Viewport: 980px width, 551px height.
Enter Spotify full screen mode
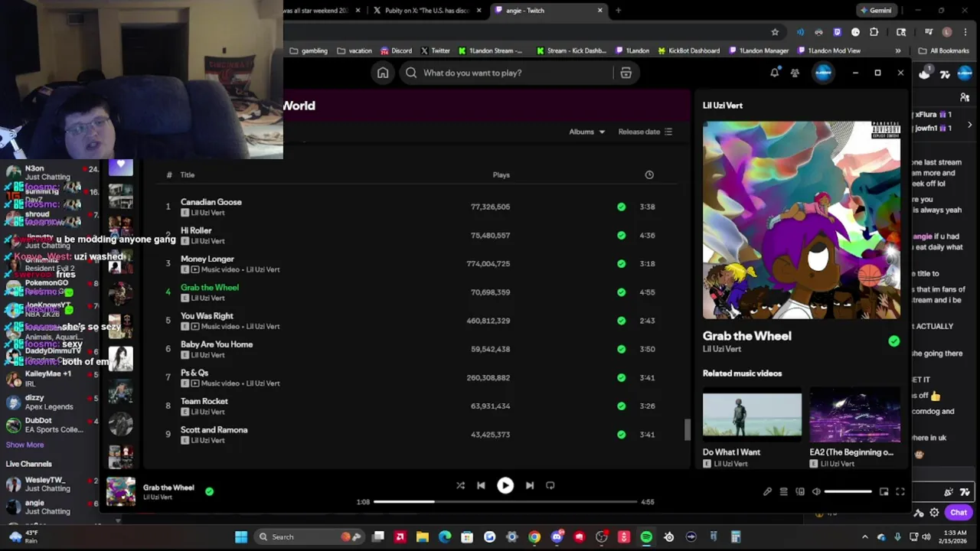tap(900, 491)
